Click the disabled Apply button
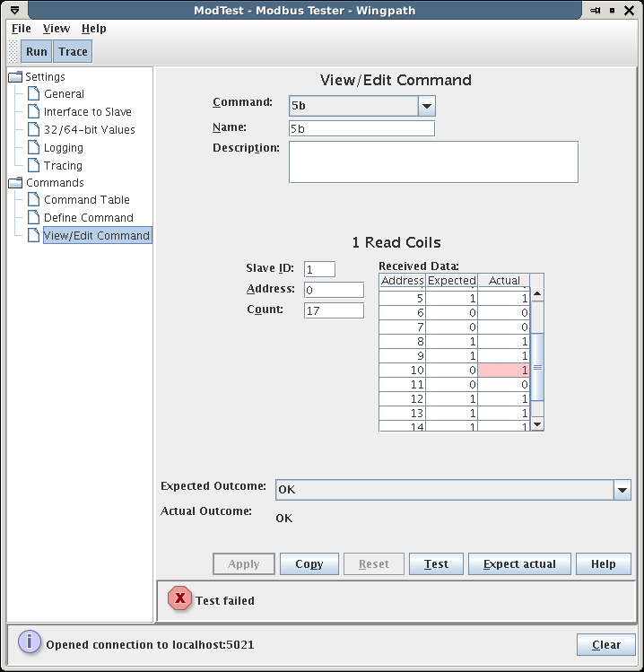 click(244, 564)
